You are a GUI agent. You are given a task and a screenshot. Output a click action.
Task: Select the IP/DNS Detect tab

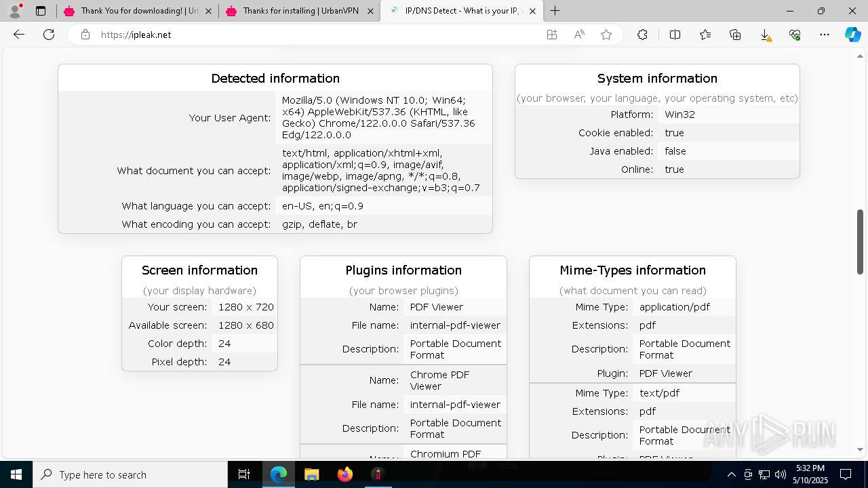pyautogui.click(x=462, y=11)
